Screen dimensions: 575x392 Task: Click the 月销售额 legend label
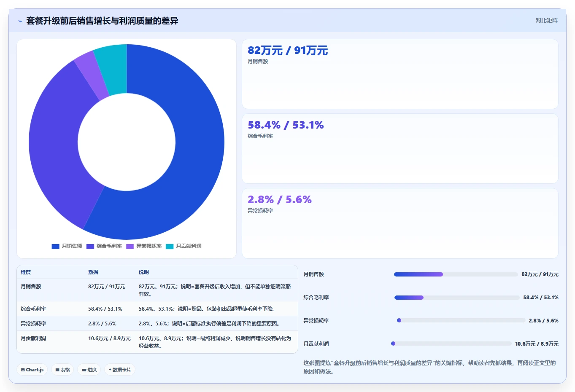[x=72, y=246]
